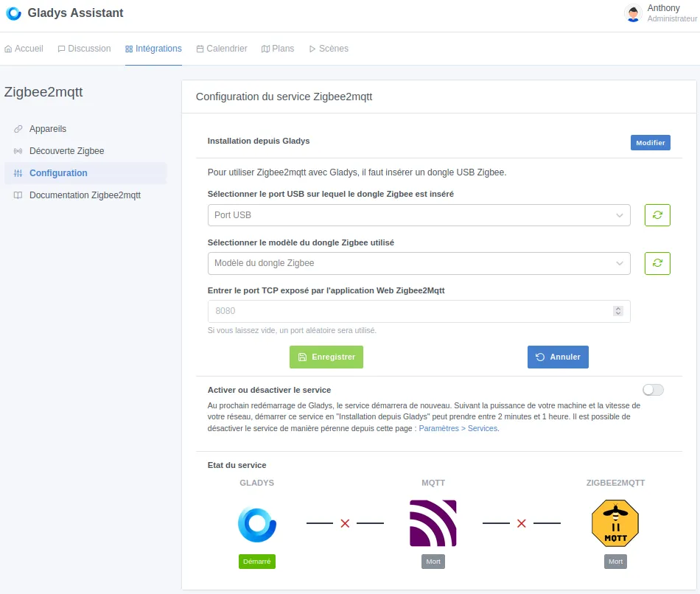The image size is (700, 594).
Task: Open the Scènes tab
Action: click(329, 49)
